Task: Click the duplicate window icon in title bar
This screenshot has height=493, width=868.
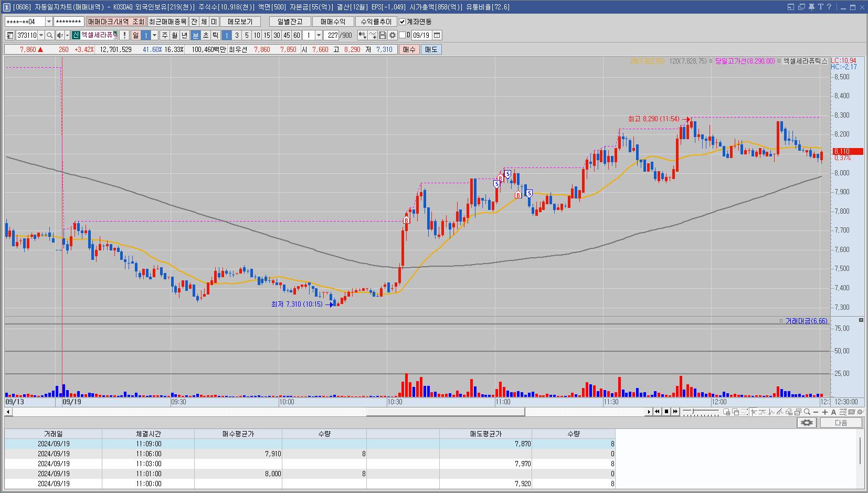Action: tap(801, 7)
